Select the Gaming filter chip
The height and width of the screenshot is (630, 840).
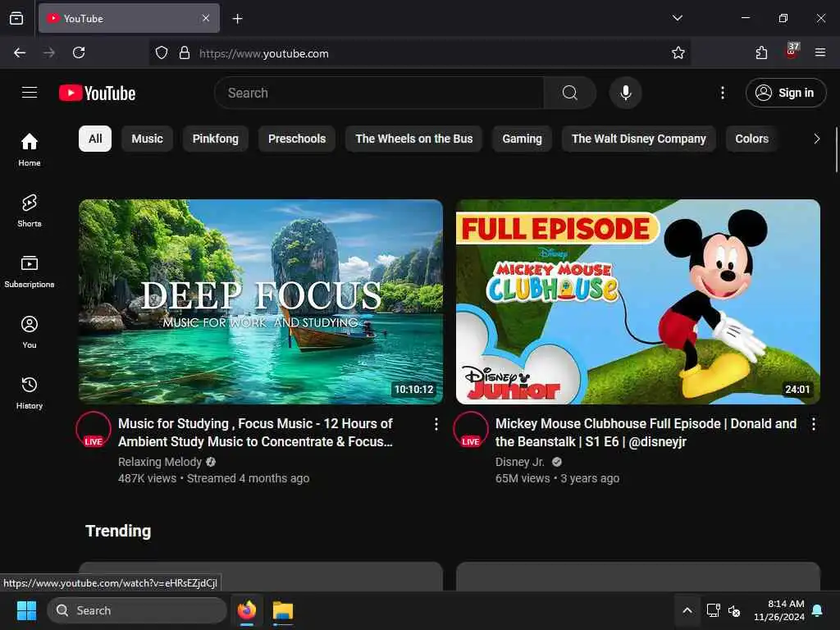(x=523, y=139)
